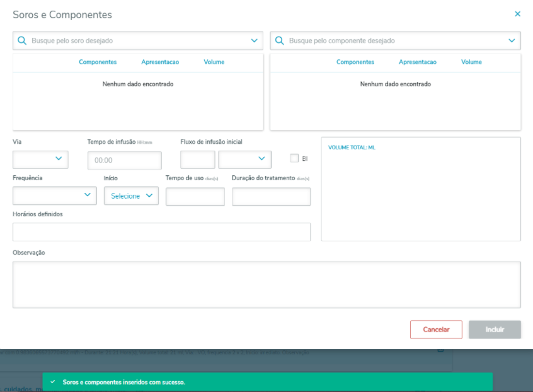Open the Via dropdown
Viewport: 533px width, 392px height.
click(x=40, y=160)
